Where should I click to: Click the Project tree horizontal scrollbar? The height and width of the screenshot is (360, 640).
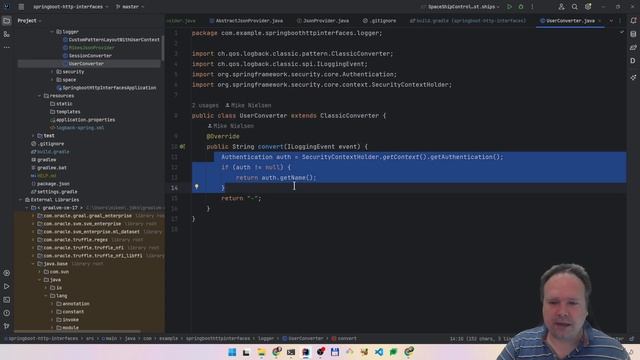click(x=78, y=331)
